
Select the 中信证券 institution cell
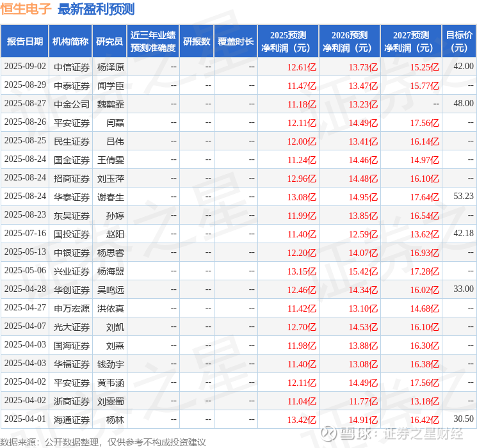[72, 67]
